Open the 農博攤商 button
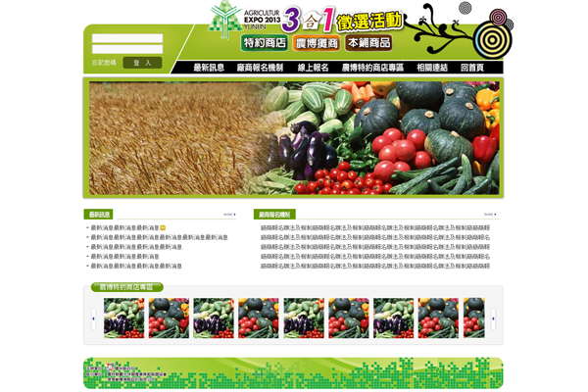This screenshot has height=392, width=588. point(317,43)
